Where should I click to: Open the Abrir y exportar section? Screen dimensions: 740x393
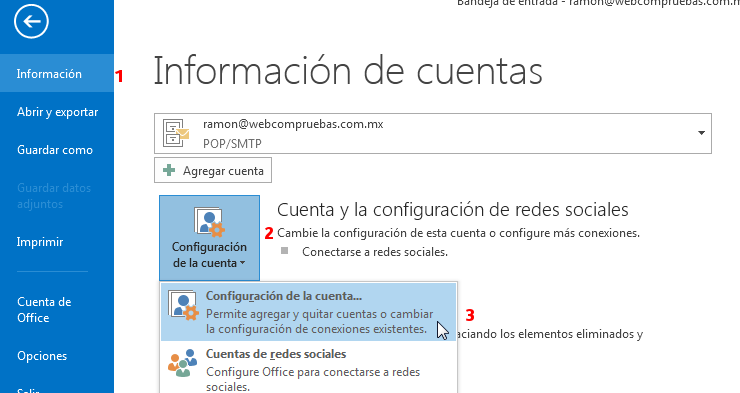57,112
